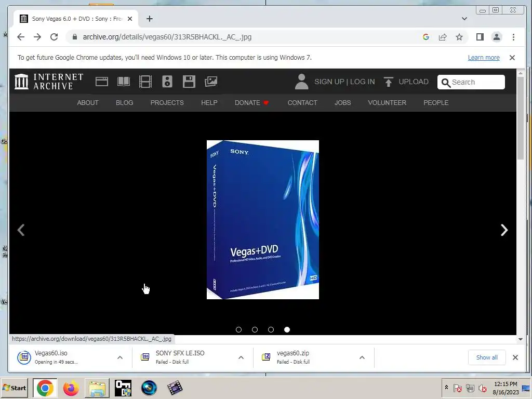This screenshot has width=532, height=399.
Task: Open the JOBS menu item
Action: [343, 102]
